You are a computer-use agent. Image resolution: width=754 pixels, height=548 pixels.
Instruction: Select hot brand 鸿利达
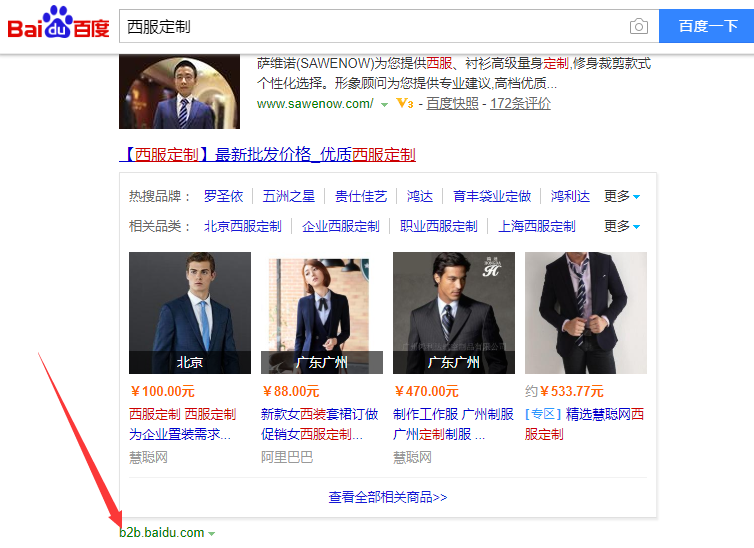pos(570,196)
